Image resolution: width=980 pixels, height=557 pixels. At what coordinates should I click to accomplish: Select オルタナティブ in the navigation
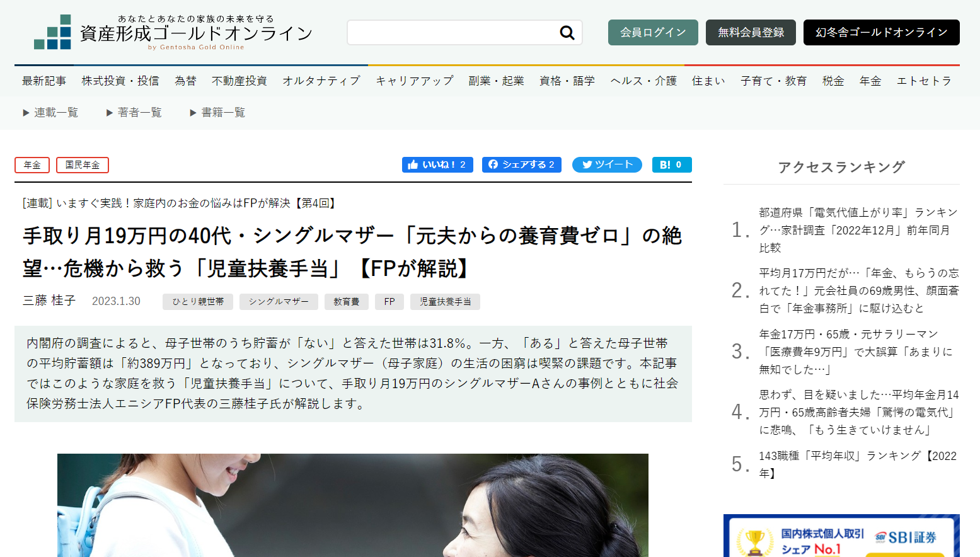[321, 81]
